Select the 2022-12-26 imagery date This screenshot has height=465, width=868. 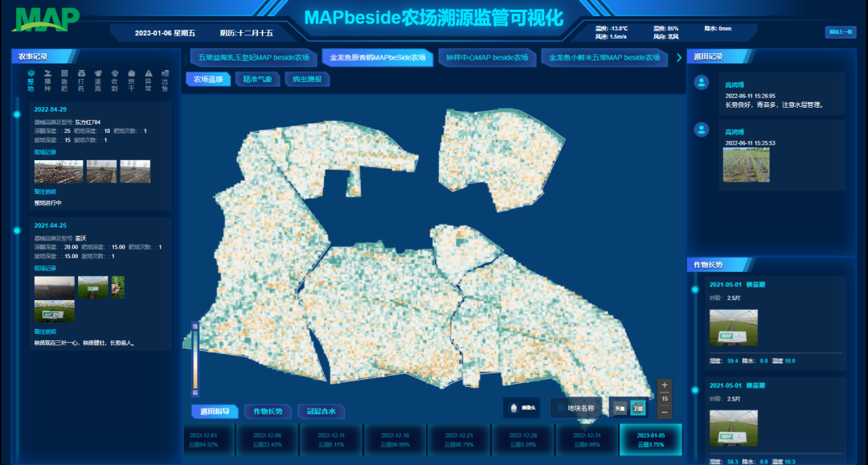click(x=523, y=439)
